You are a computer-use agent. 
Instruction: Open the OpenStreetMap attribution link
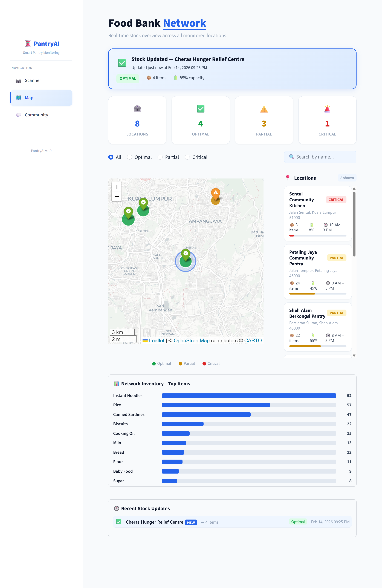[x=191, y=341]
